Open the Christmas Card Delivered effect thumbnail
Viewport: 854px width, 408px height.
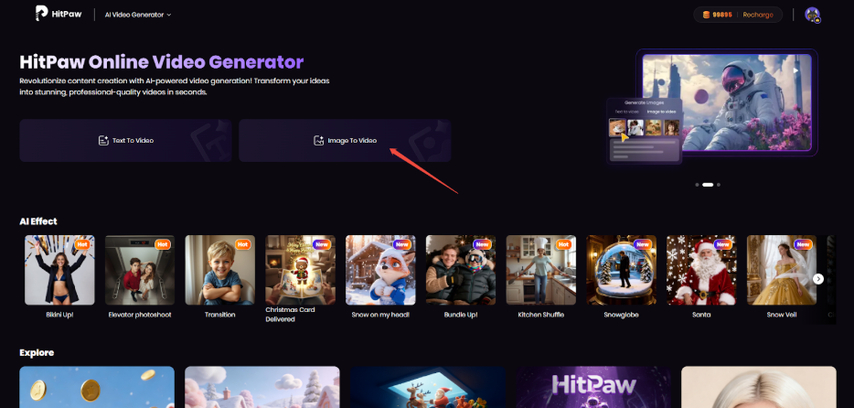pyautogui.click(x=300, y=270)
